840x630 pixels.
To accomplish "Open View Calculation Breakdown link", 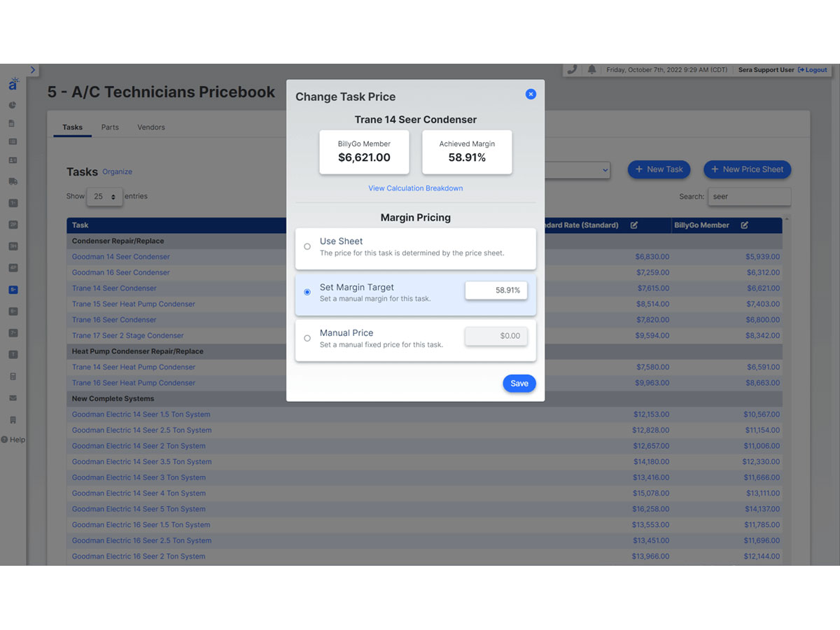I will (x=415, y=188).
